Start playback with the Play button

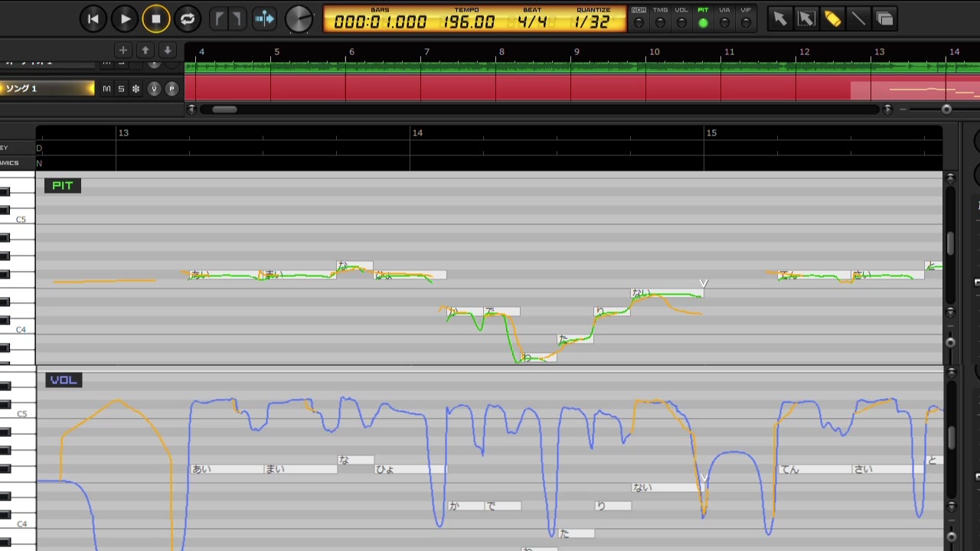click(x=125, y=19)
